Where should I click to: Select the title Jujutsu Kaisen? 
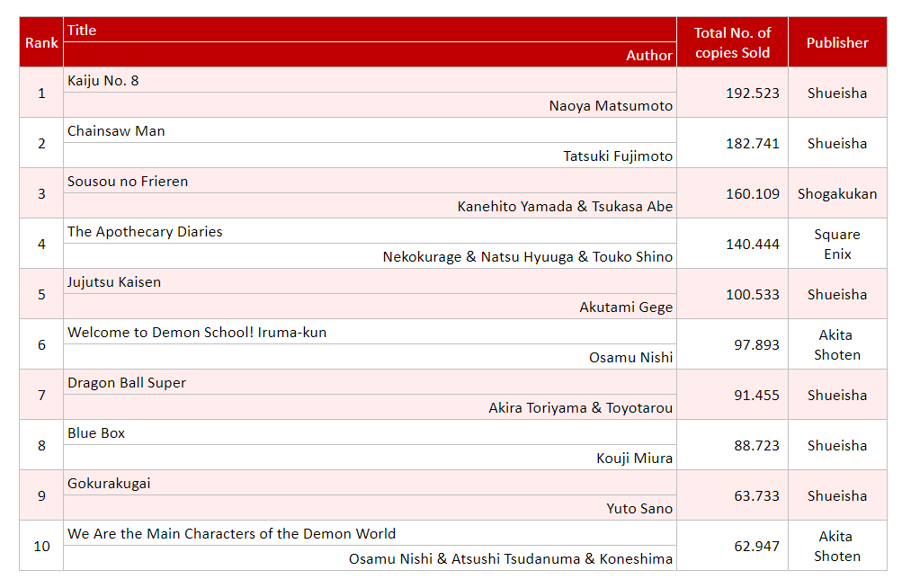click(x=114, y=282)
